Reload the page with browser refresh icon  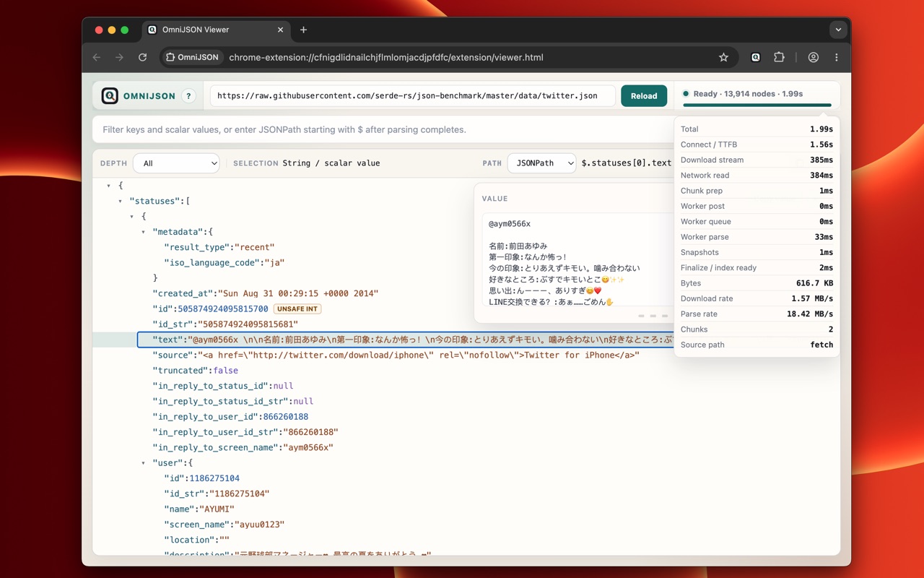[143, 57]
